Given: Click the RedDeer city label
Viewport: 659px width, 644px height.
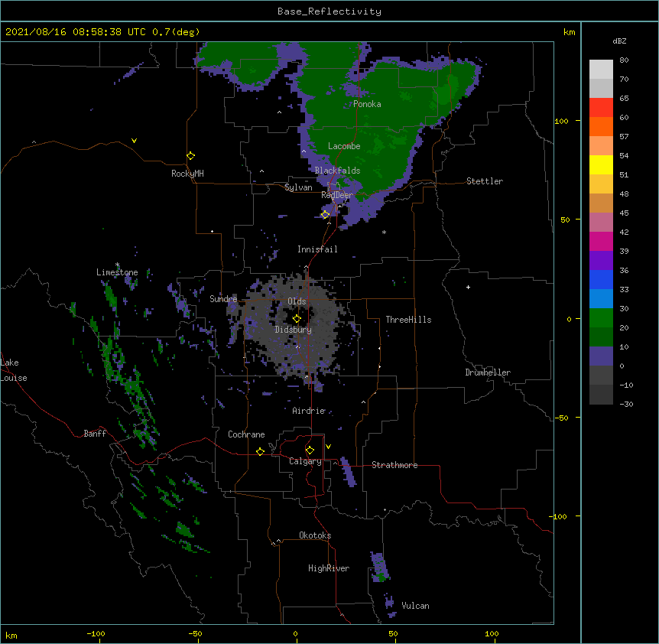Looking at the screenshot, I should (337, 195).
